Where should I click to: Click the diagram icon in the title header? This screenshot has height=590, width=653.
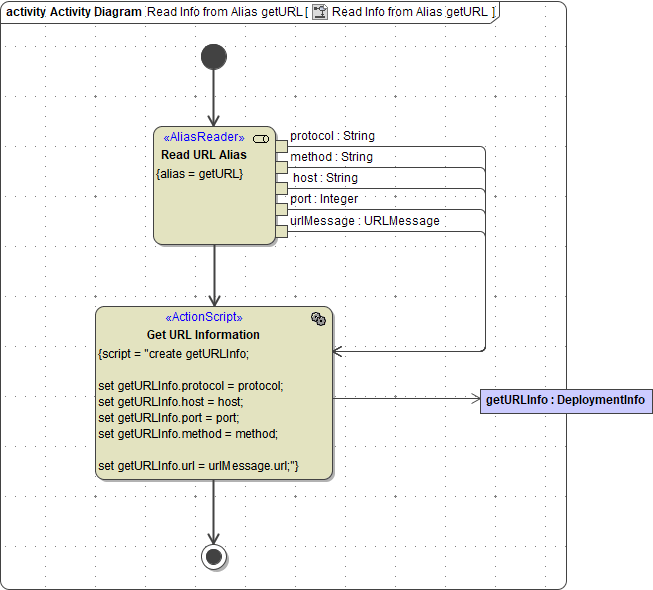click(320, 11)
